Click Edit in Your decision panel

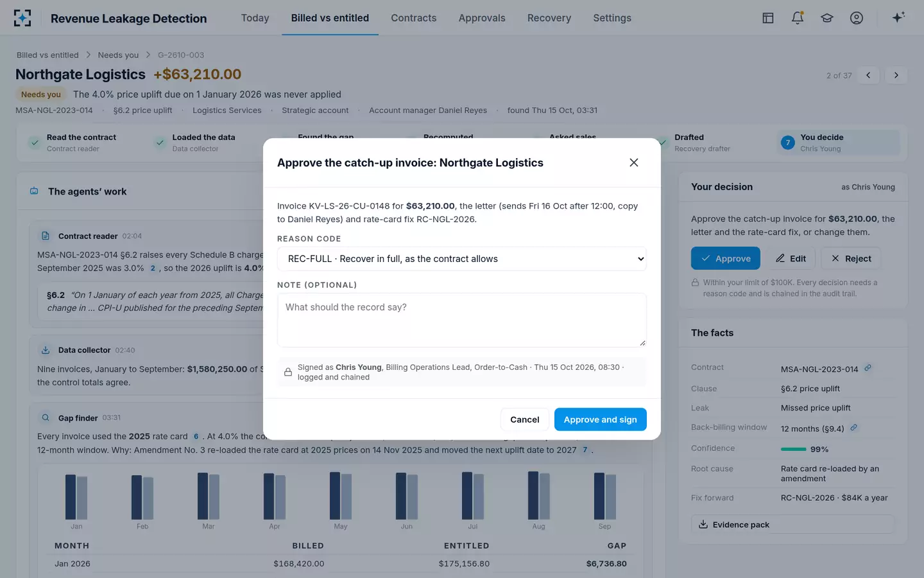(791, 258)
